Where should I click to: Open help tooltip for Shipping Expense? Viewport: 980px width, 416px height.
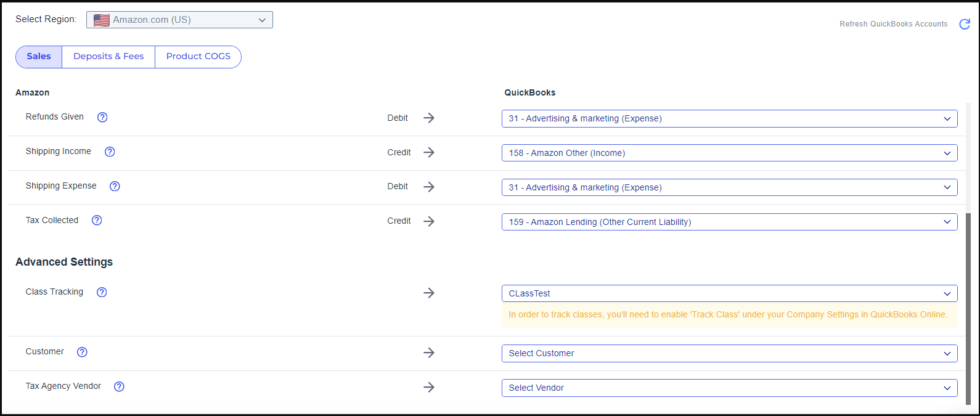pyautogui.click(x=115, y=186)
